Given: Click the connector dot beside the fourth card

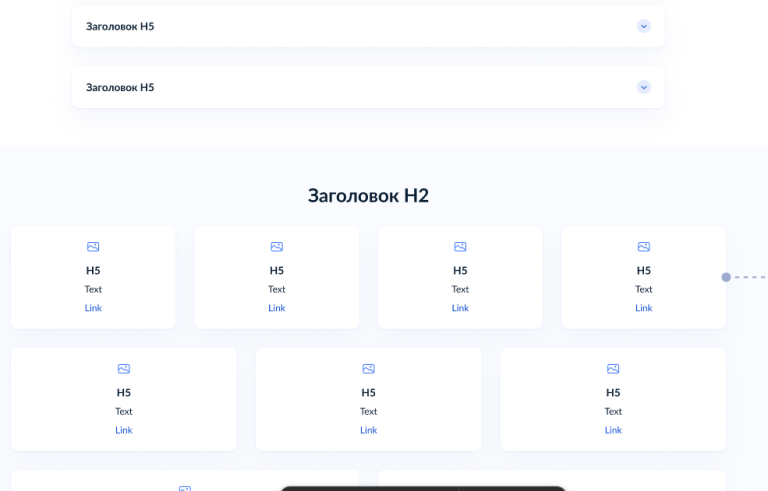Looking at the screenshot, I should click(726, 277).
